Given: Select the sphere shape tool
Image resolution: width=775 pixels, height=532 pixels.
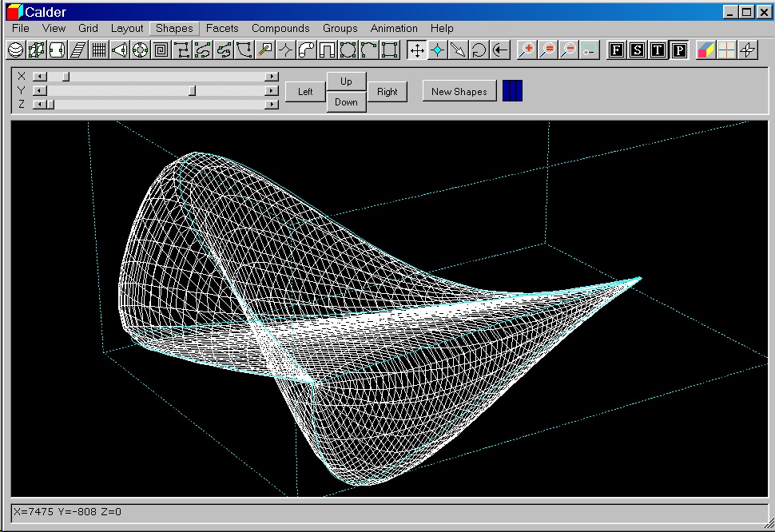Looking at the screenshot, I should (x=15, y=50).
